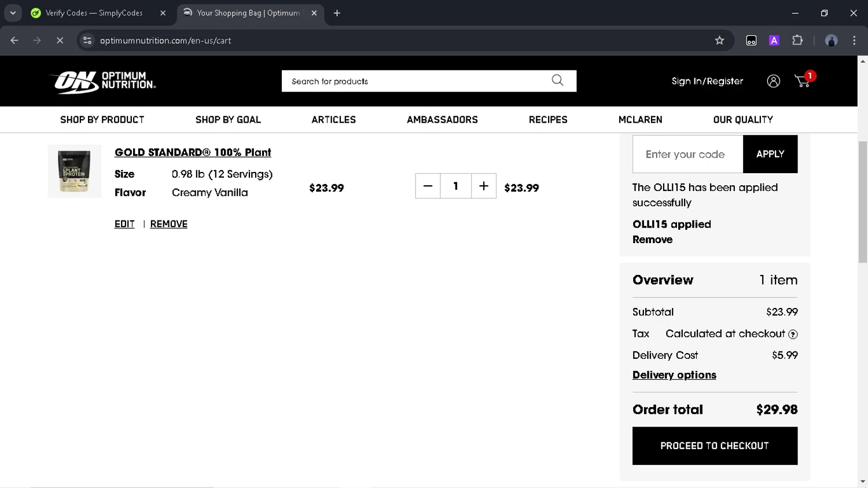Open the account user icon
Viewport: 868px width, 488px height.
pos(773,81)
